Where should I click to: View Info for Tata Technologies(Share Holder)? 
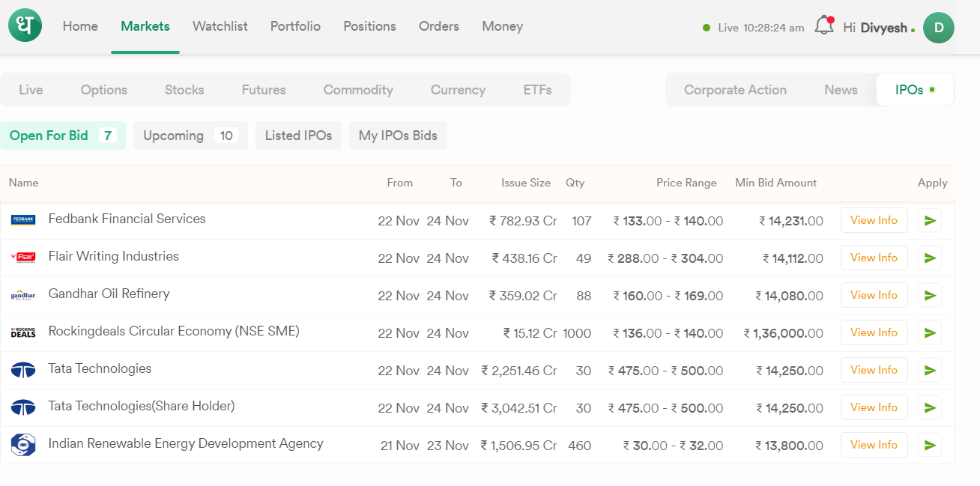874,407
